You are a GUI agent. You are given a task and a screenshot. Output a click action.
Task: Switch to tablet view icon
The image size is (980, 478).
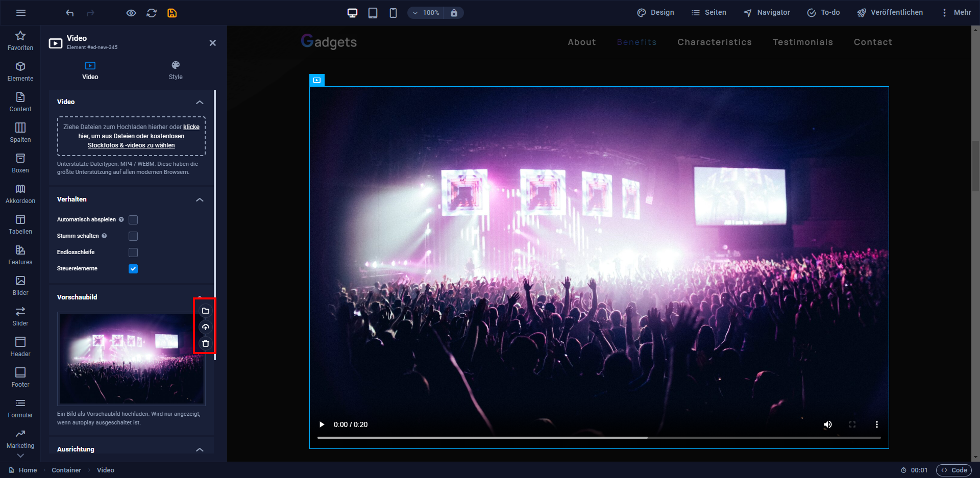(373, 13)
